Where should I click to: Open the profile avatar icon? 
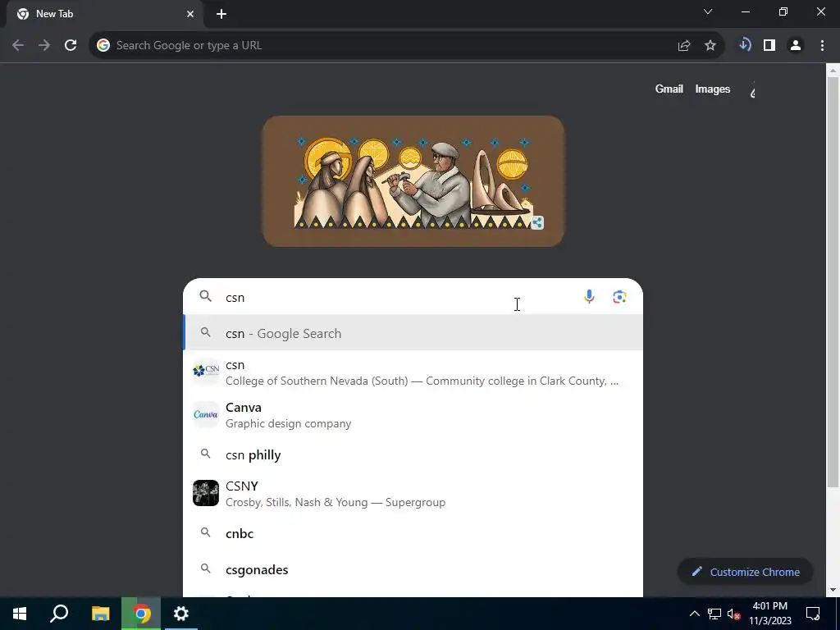click(x=796, y=46)
